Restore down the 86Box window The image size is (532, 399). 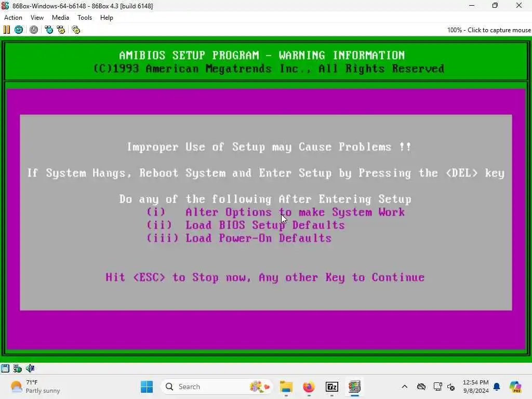495,5
